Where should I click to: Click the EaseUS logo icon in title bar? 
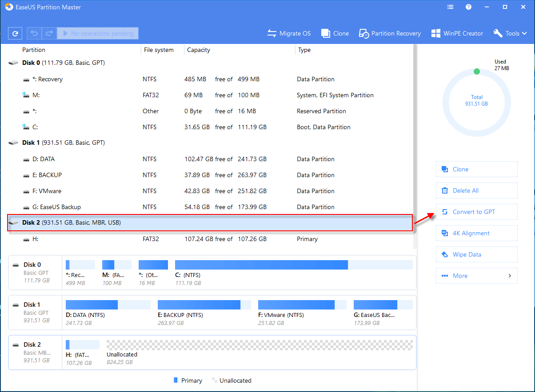(9, 7)
